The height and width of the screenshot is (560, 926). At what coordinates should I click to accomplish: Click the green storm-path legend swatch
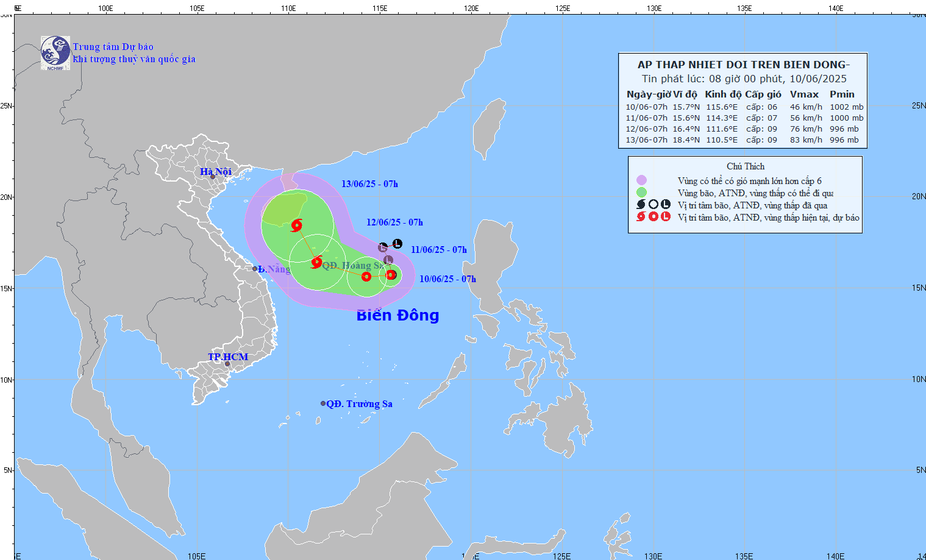(641, 193)
